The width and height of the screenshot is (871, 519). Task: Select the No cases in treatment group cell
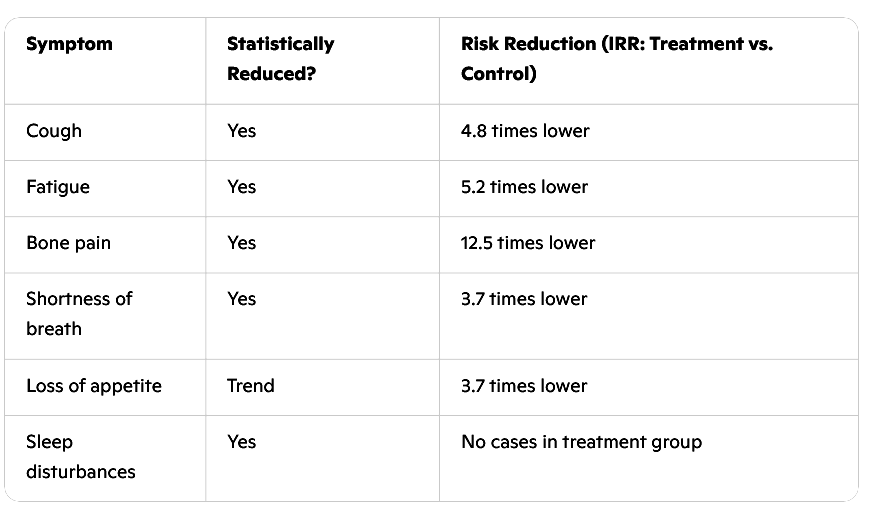(x=581, y=442)
